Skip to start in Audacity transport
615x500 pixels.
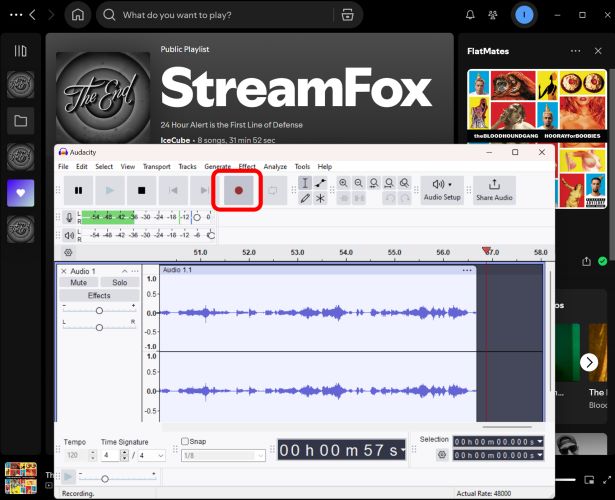coord(173,191)
